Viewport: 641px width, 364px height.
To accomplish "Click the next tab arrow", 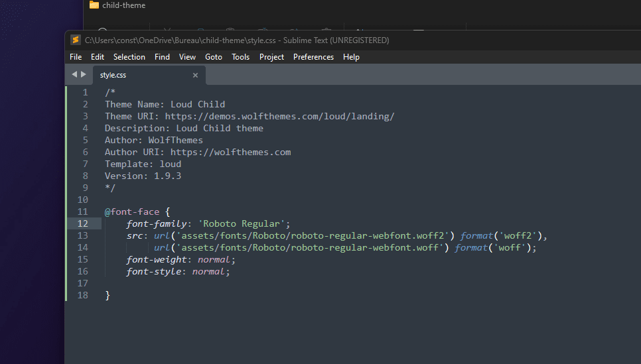I will pos(84,74).
